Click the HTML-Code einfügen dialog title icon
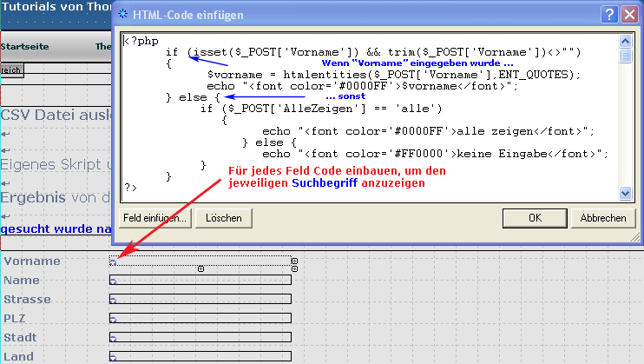This screenshot has height=364, width=644. (124, 14)
